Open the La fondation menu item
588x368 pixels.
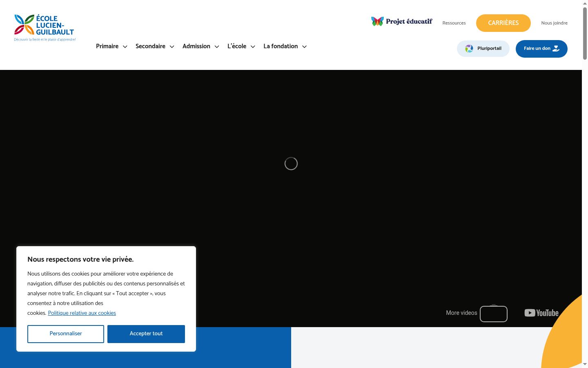coord(281,46)
